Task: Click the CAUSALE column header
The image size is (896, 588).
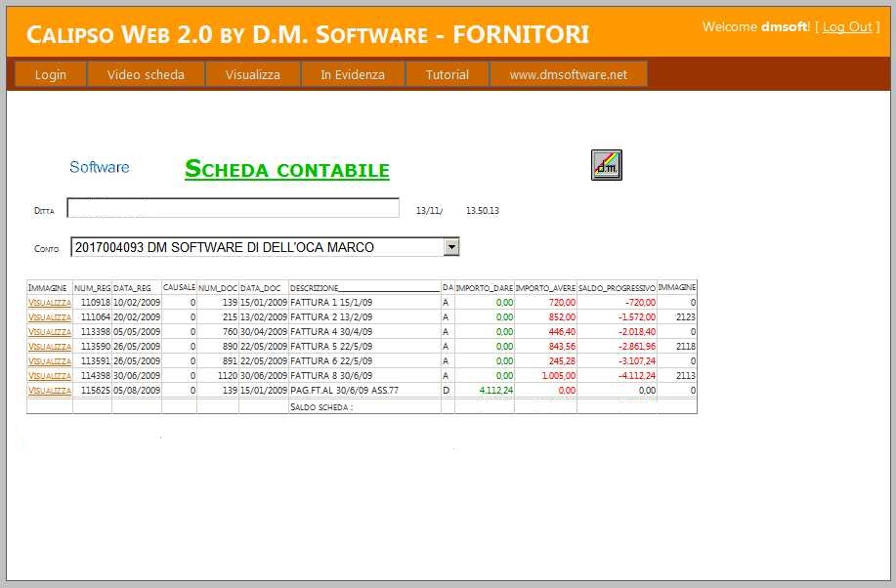Action: click(179, 287)
